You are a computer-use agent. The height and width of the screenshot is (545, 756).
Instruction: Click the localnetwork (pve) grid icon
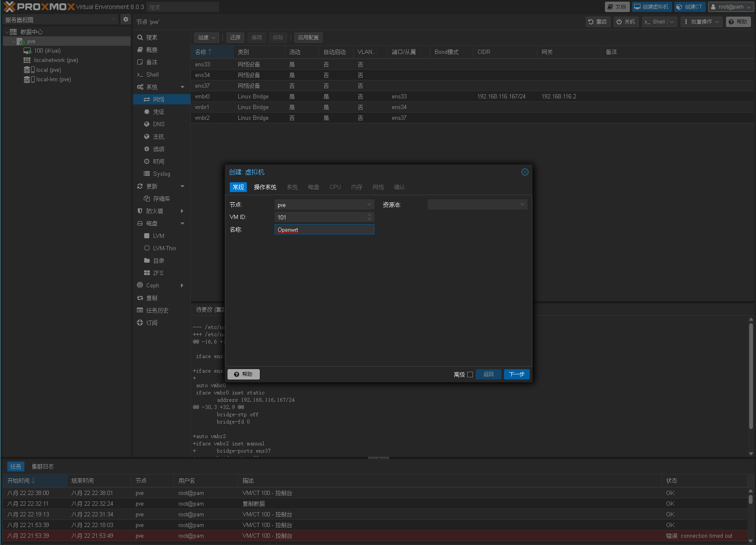pyautogui.click(x=27, y=60)
